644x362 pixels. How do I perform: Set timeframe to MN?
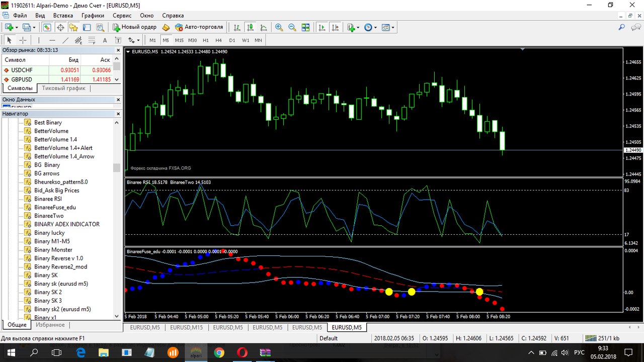[x=258, y=40]
